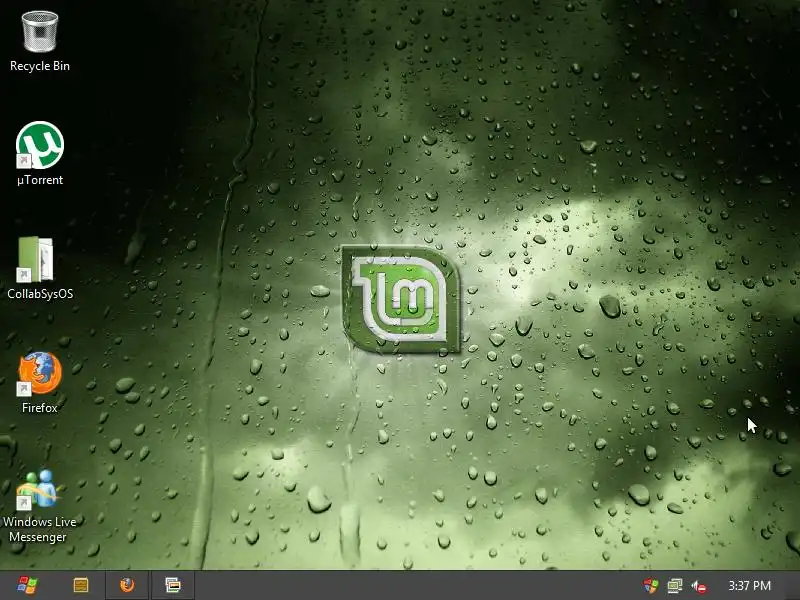
Task: Select the "CollabSysOS" label text
Action: pos(40,294)
